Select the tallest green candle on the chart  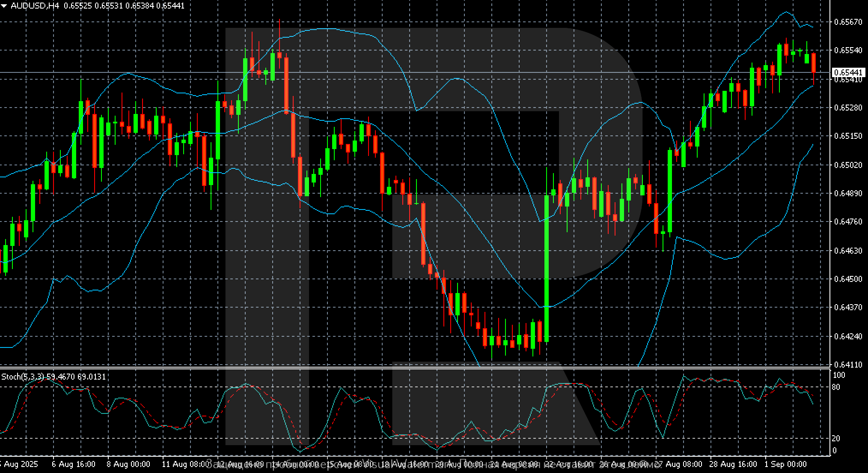[x=547, y=268]
